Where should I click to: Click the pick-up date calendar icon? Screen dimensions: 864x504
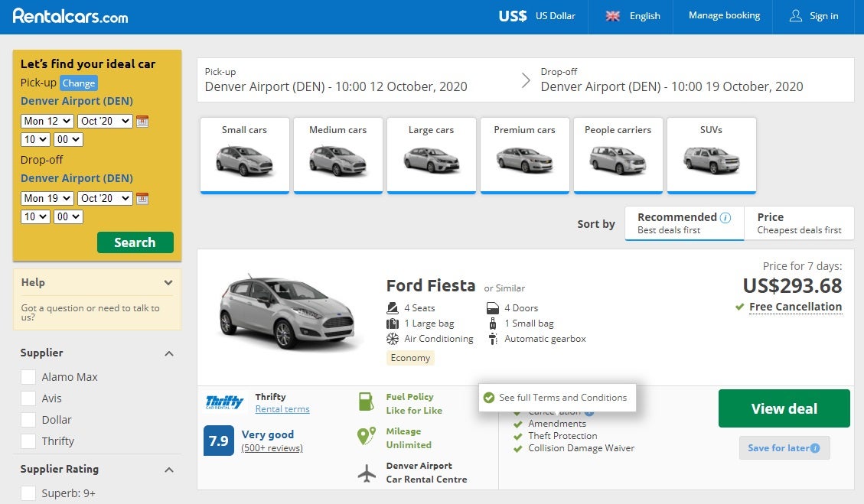click(x=142, y=121)
